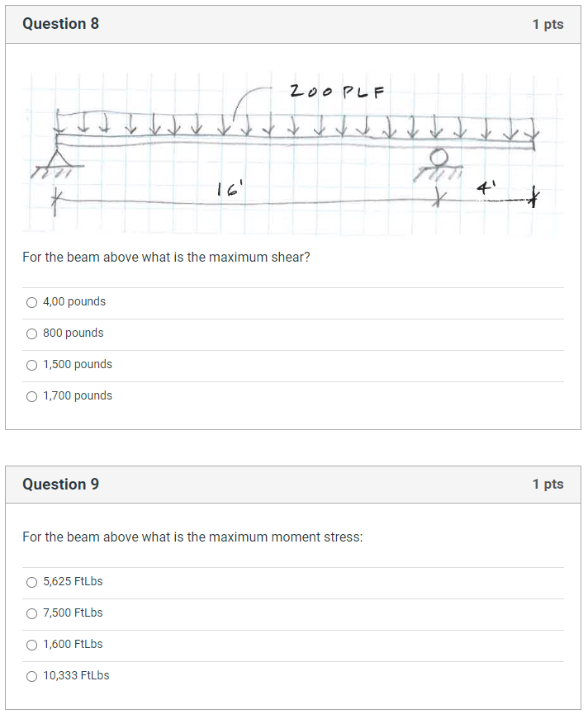Click the Question 9 header
588x719 pixels.
pos(60,484)
